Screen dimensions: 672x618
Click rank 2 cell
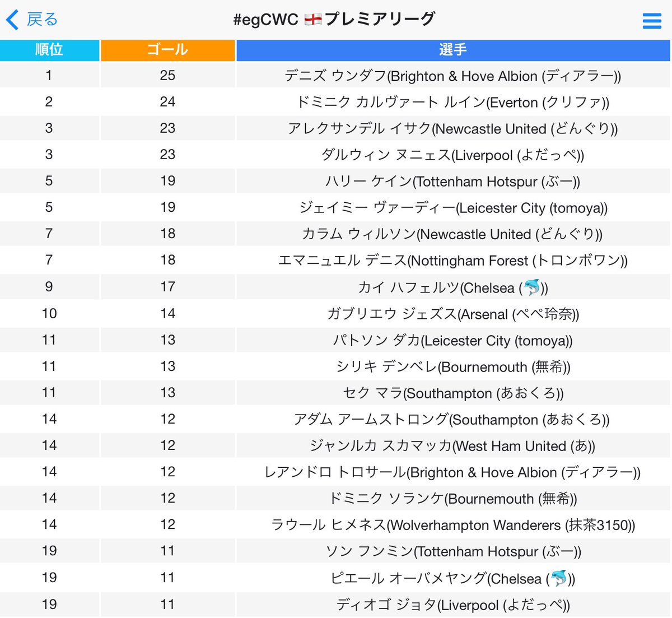49,101
